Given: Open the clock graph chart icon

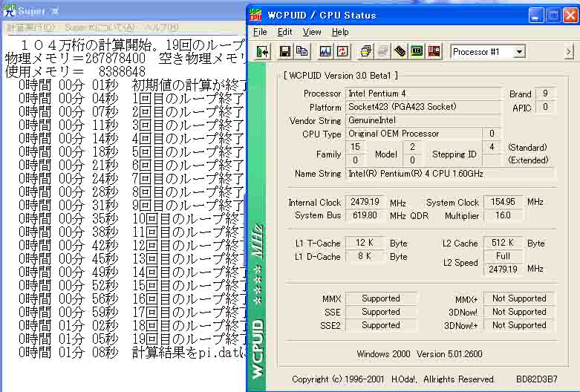Looking at the screenshot, I should pos(325,51).
